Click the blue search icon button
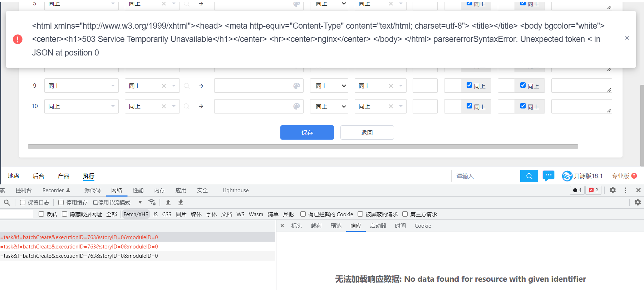The image size is (644, 290). (529, 176)
